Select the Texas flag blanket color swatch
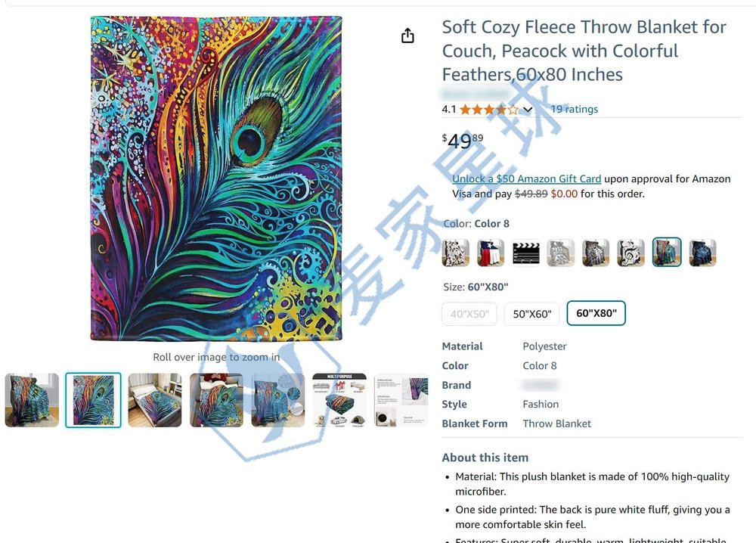The height and width of the screenshot is (543, 756). pos(491,252)
